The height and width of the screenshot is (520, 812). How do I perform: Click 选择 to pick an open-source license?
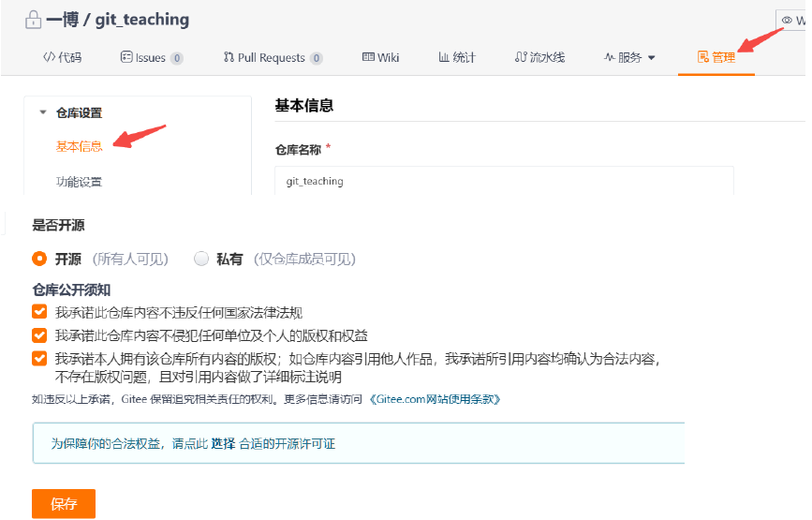[223, 443]
